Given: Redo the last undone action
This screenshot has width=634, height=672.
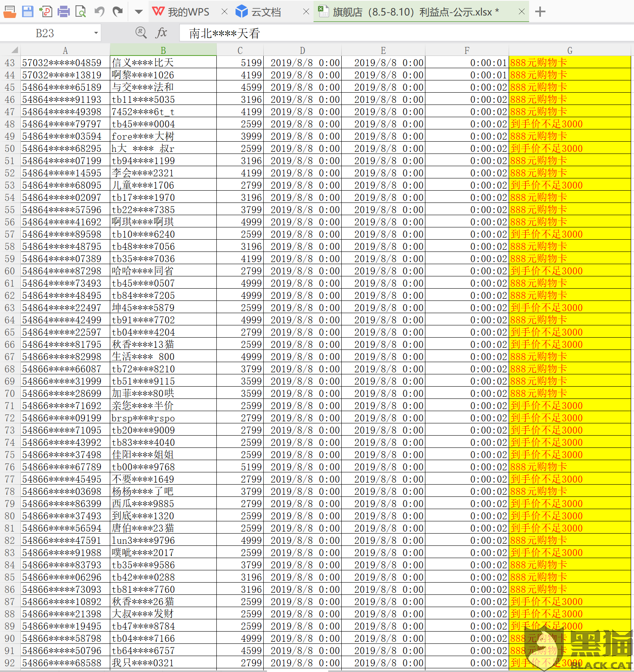Looking at the screenshot, I should [118, 11].
